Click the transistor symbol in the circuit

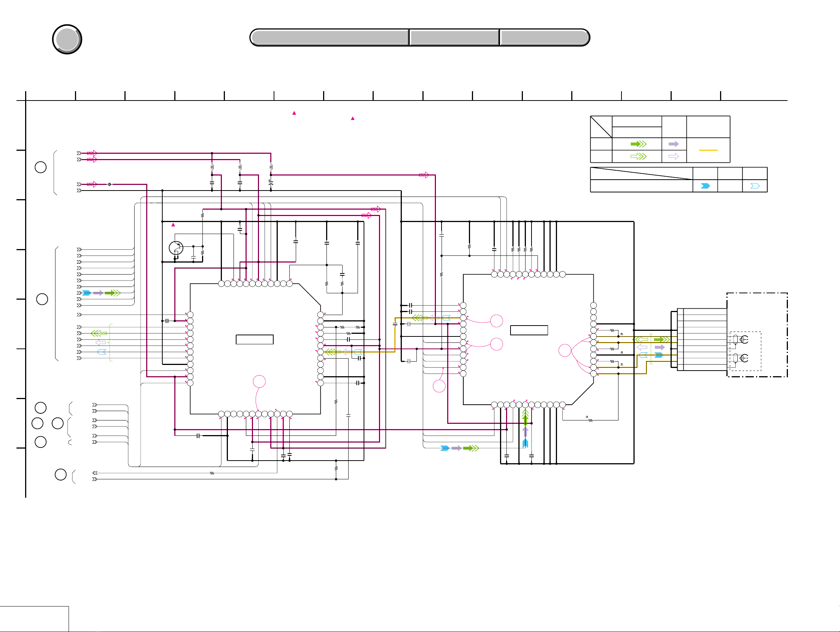click(176, 248)
